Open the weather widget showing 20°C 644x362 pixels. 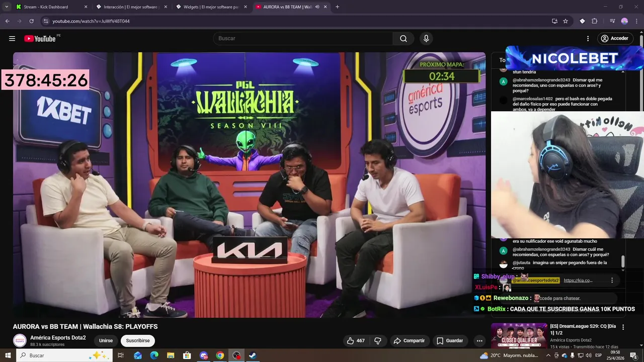point(509,355)
